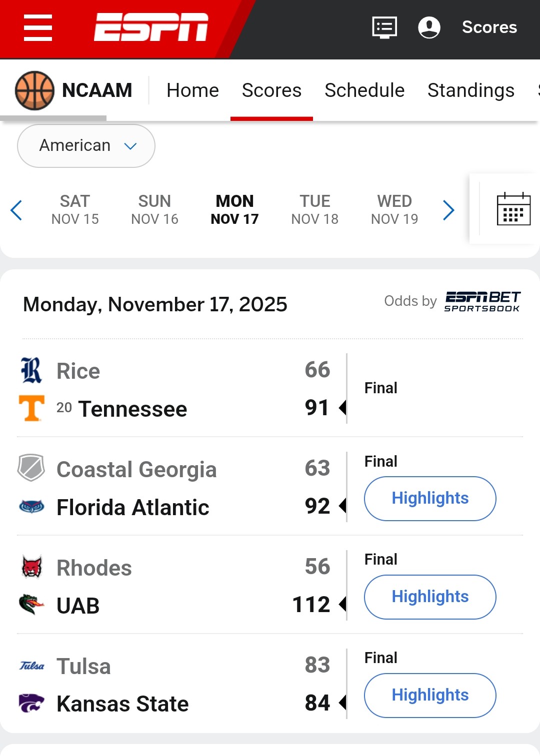Go to previous dates with left arrow
The image size is (540, 756).
point(16,210)
